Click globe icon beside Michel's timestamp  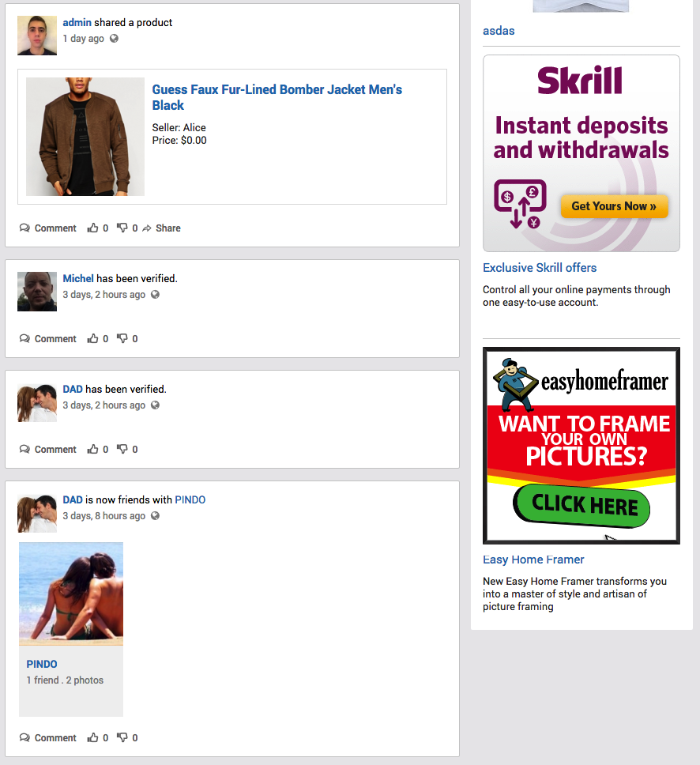[x=155, y=295]
